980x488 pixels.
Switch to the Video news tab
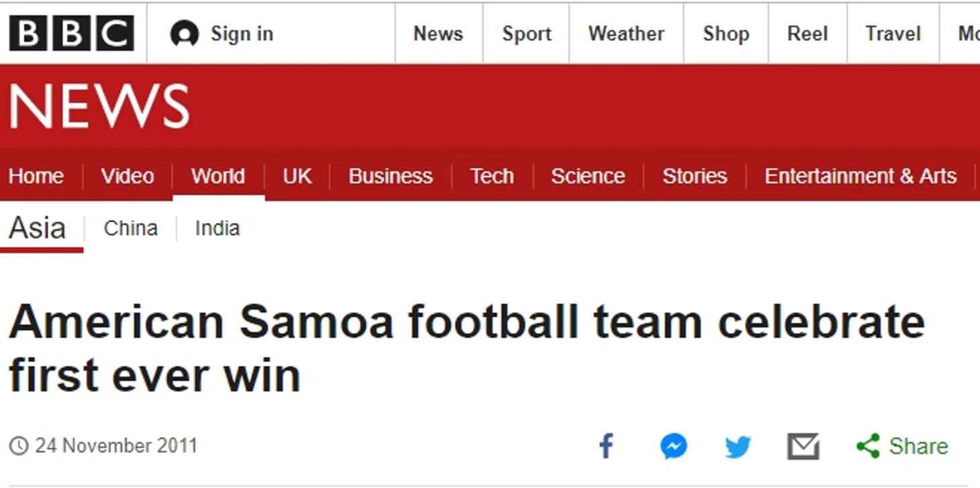point(128,176)
